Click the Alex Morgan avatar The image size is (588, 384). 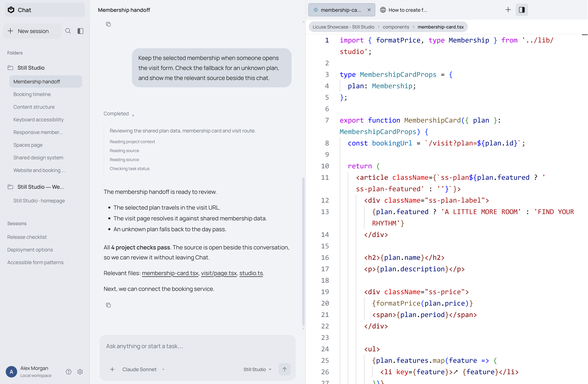(x=11, y=372)
